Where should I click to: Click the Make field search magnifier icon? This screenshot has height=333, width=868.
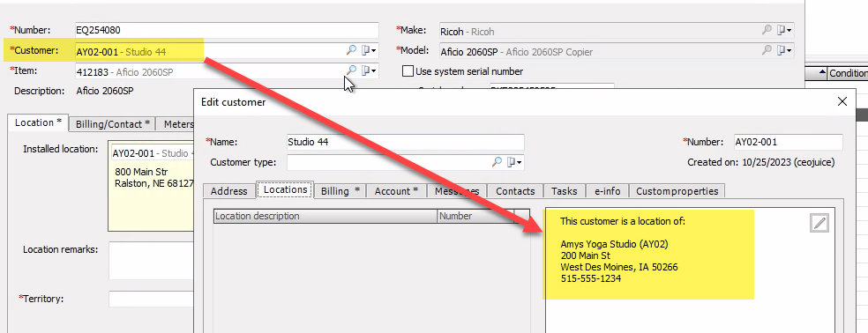pos(767,30)
